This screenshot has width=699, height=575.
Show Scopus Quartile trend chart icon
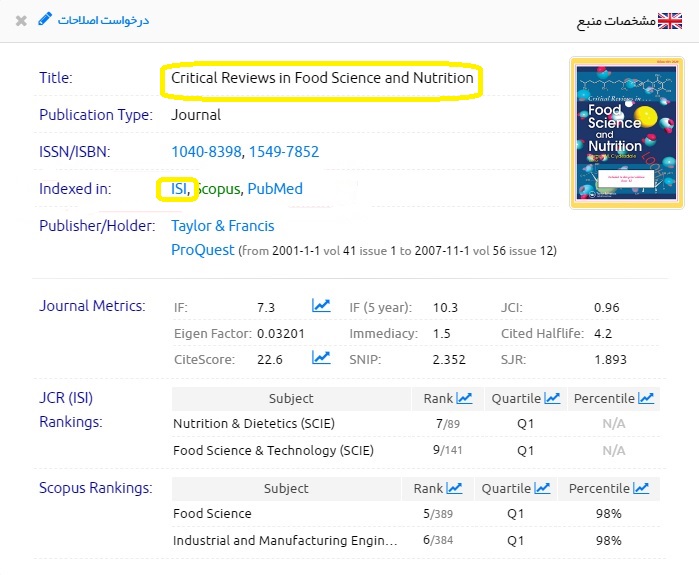tap(542, 488)
